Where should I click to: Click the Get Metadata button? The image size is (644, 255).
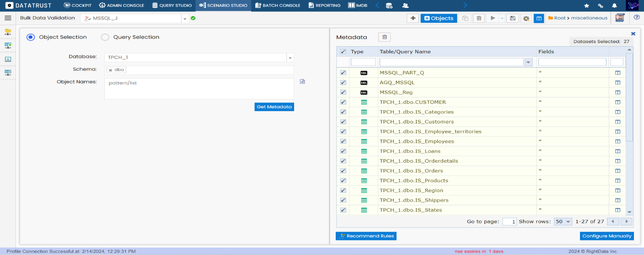(x=274, y=107)
